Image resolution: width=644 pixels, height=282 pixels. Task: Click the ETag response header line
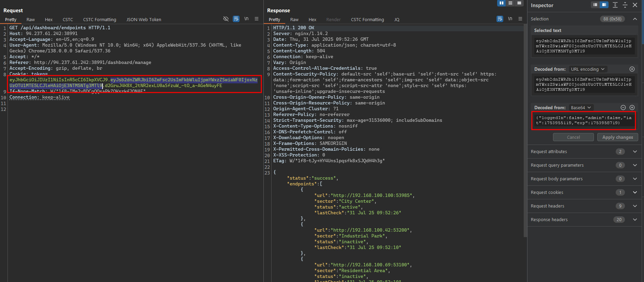(x=329, y=161)
